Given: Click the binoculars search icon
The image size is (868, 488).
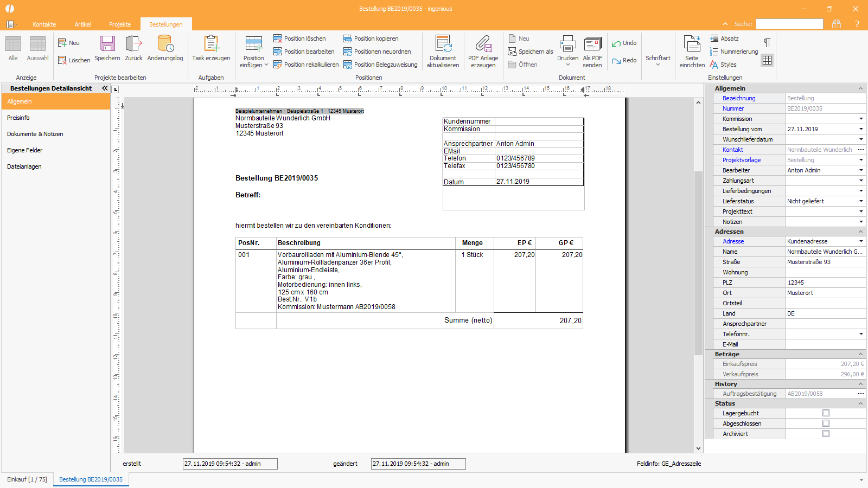Looking at the screenshot, I should coord(836,24).
